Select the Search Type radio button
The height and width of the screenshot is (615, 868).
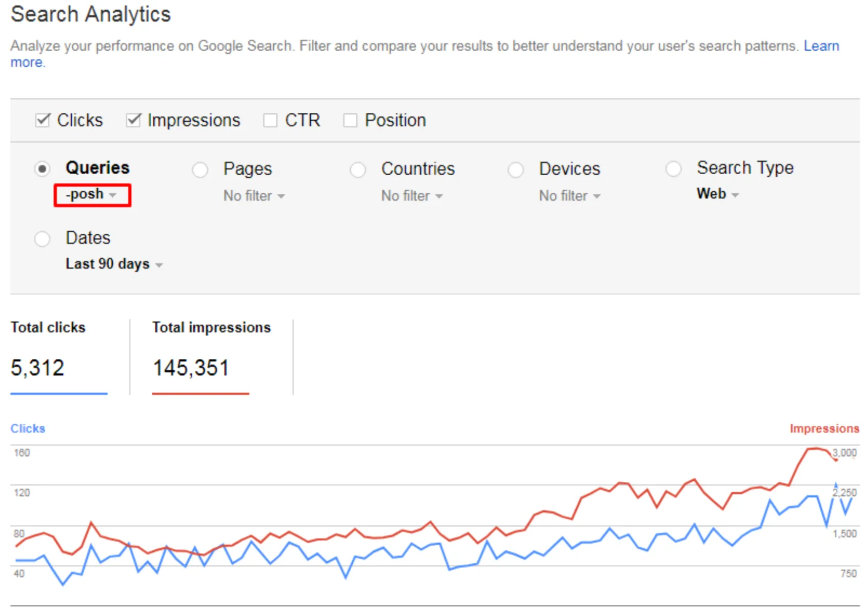[673, 169]
